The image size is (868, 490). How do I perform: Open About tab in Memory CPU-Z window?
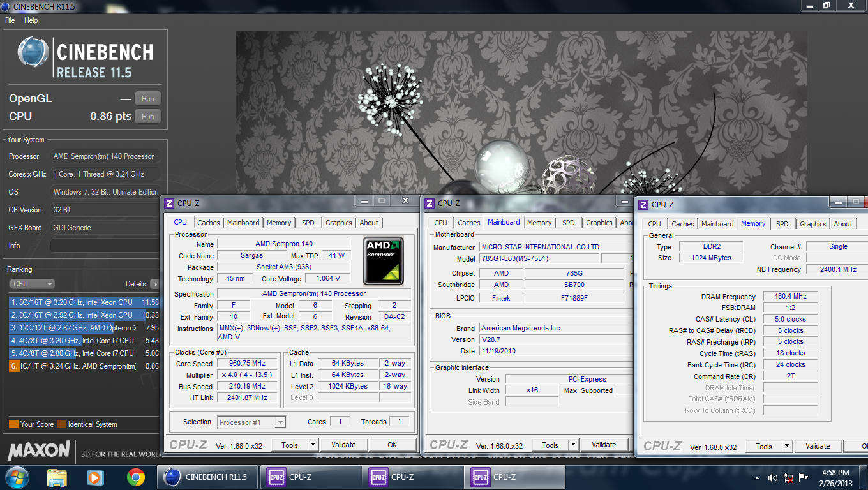(843, 224)
